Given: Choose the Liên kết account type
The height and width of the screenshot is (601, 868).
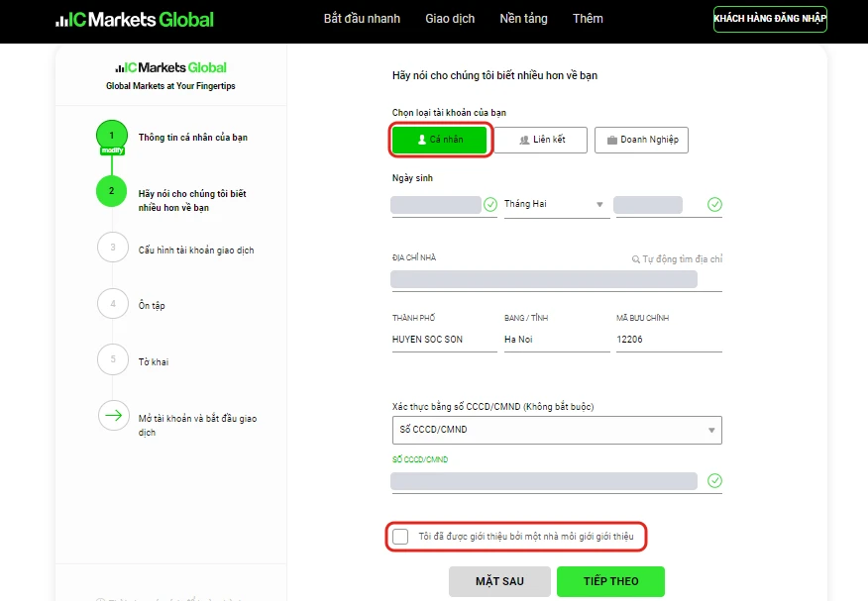Looking at the screenshot, I should (x=541, y=140).
